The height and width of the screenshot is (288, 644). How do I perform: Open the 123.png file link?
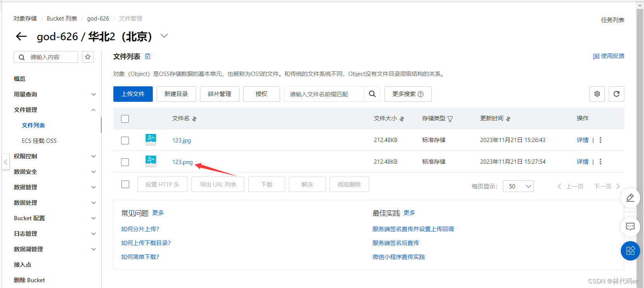coord(183,162)
